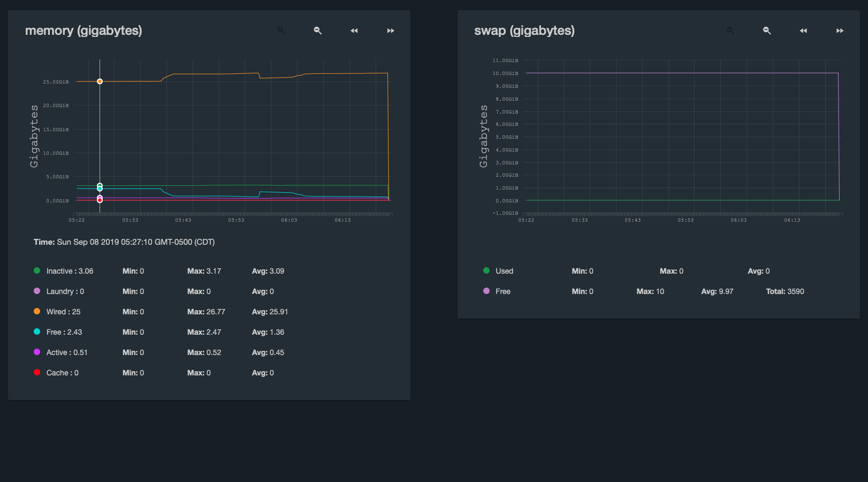The height and width of the screenshot is (482, 868).
Task: Click Active 'Max: 0.52' value
Action: pyautogui.click(x=204, y=352)
